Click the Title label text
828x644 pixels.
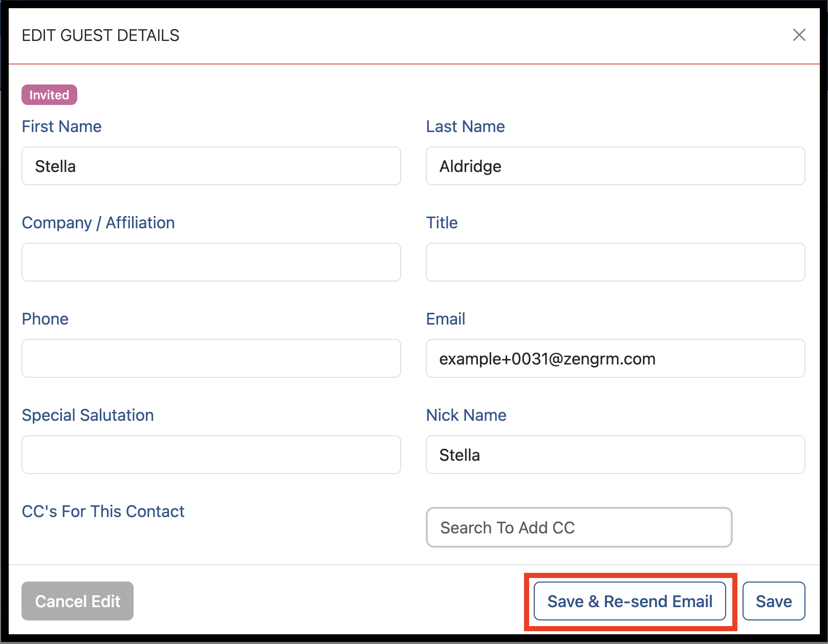coord(442,223)
